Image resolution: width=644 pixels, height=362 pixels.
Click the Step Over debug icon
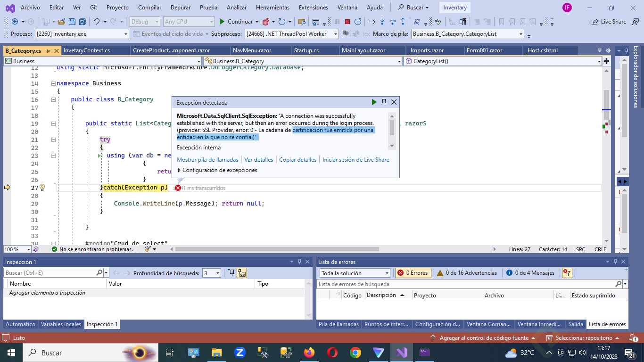[392, 22]
